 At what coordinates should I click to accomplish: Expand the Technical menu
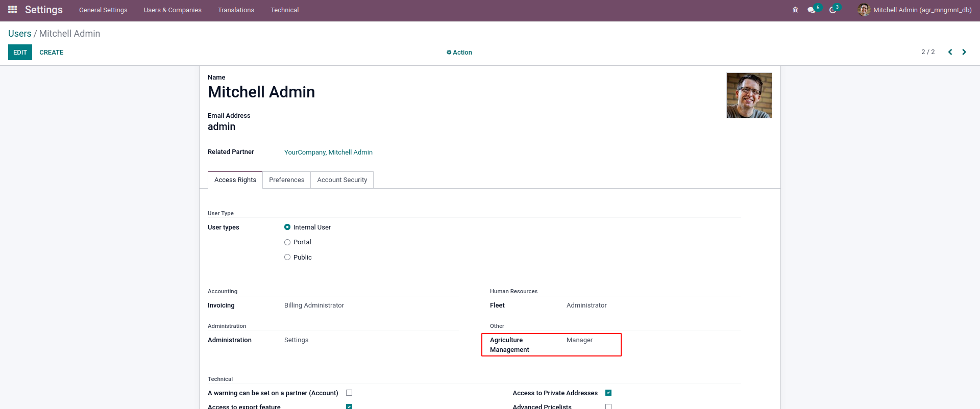coord(284,10)
